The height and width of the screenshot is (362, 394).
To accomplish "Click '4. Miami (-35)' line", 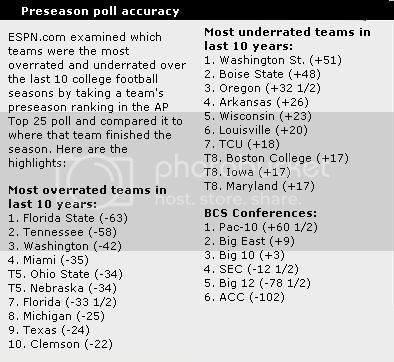I will 48,260.
